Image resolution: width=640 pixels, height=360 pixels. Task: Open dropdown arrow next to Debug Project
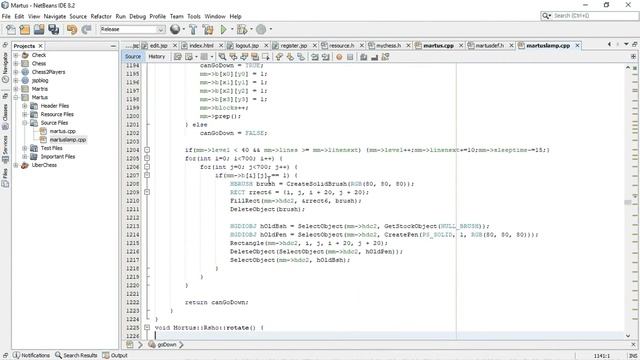pyautogui.click(x=251, y=29)
